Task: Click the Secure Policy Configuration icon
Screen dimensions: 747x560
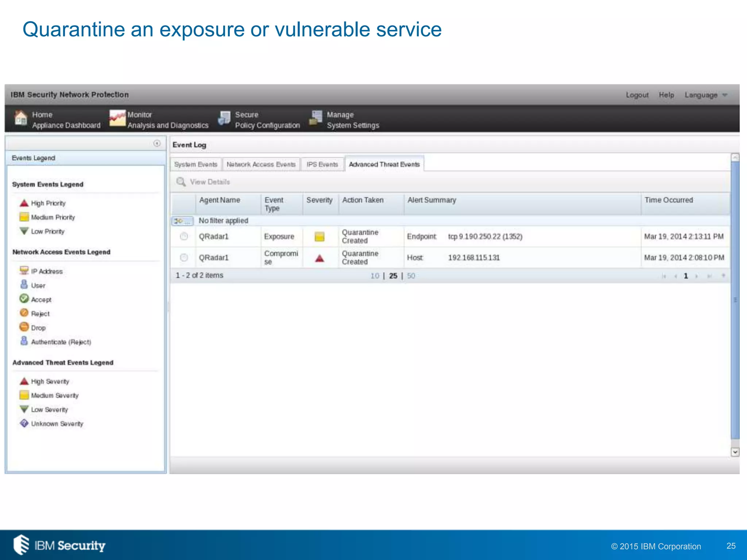Action: pyautogui.click(x=224, y=118)
